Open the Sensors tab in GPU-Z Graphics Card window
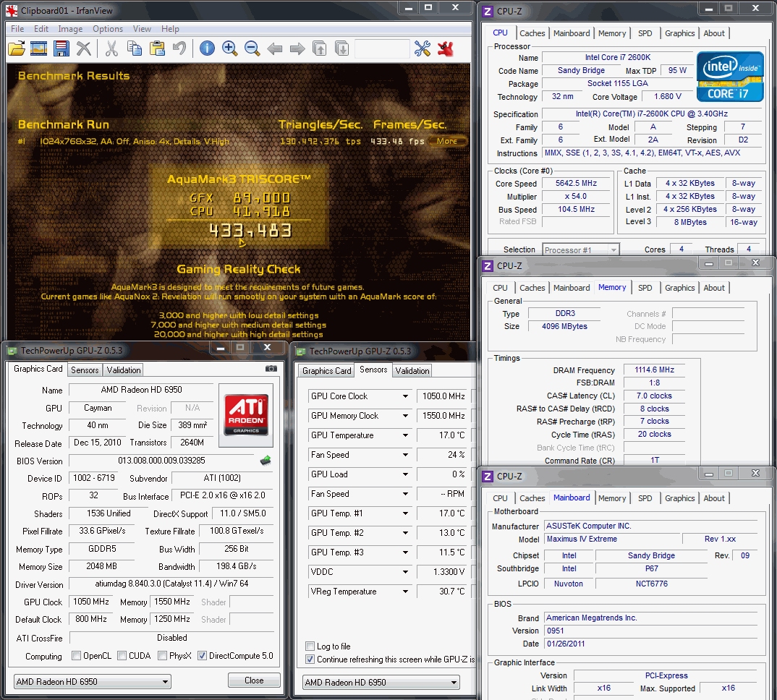777x700 pixels. 85,370
